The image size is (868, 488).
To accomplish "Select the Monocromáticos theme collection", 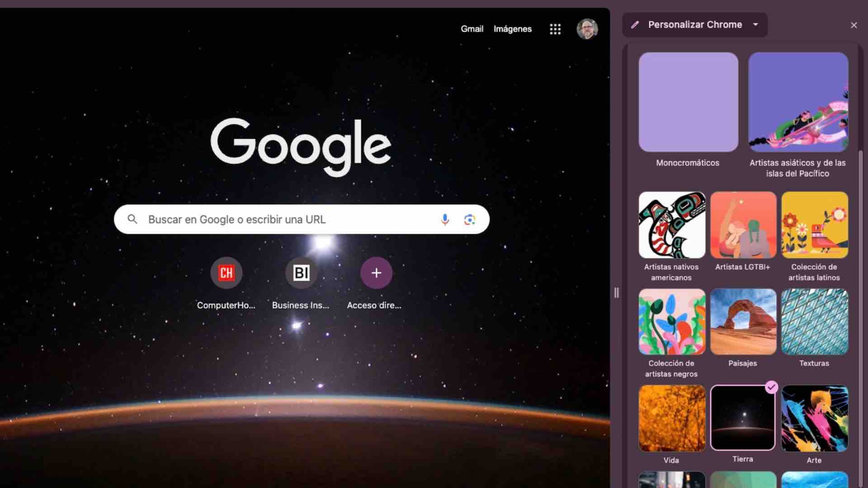I will pyautogui.click(x=688, y=102).
